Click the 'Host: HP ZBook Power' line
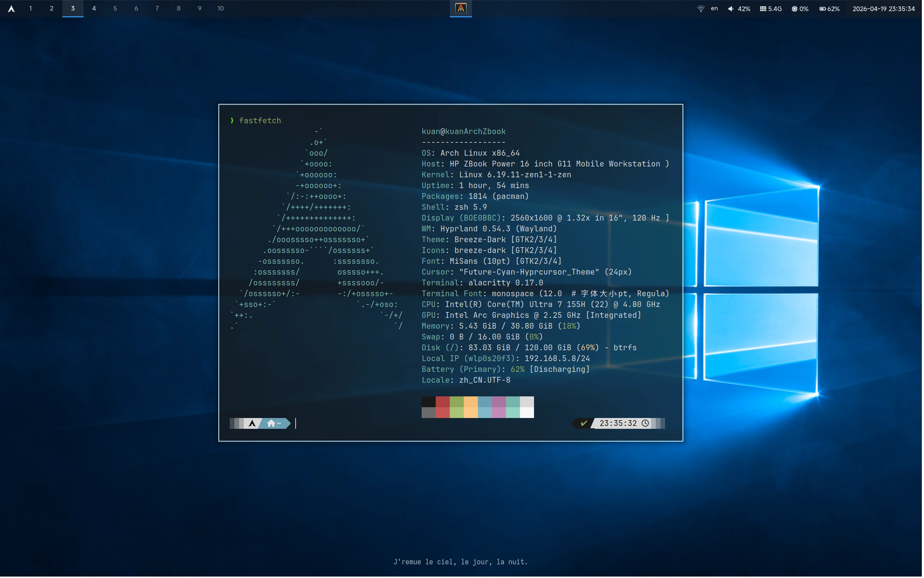This screenshot has height=578, width=924. coord(546,164)
